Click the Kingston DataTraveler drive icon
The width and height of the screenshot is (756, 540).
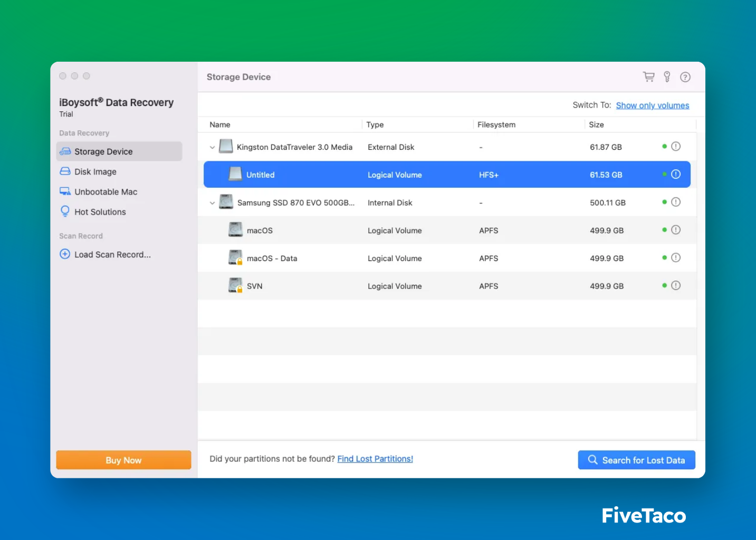pos(226,146)
